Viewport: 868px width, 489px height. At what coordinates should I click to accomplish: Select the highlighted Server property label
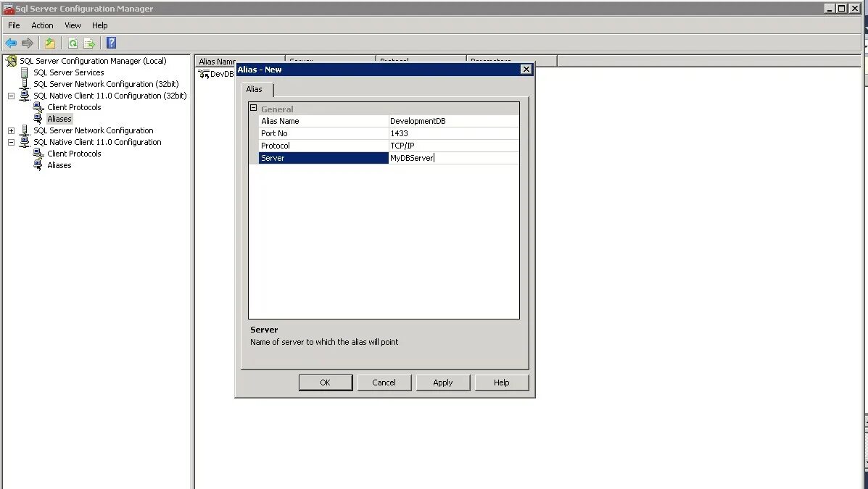coord(324,158)
